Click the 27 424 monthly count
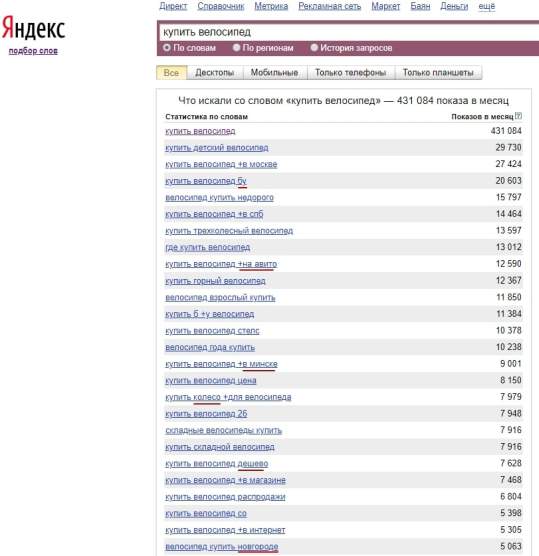This screenshot has width=539, height=556. pos(509,164)
